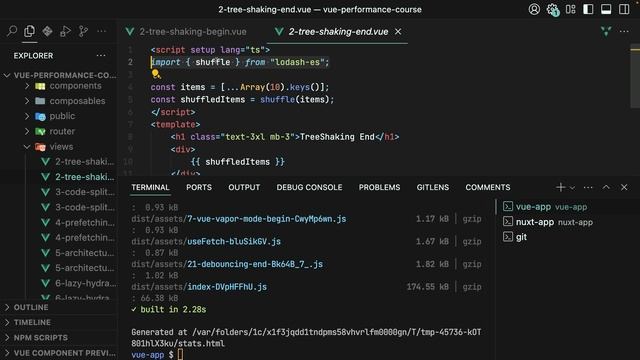
Task: Open terminal panel more actions
Action: coord(588,187)
